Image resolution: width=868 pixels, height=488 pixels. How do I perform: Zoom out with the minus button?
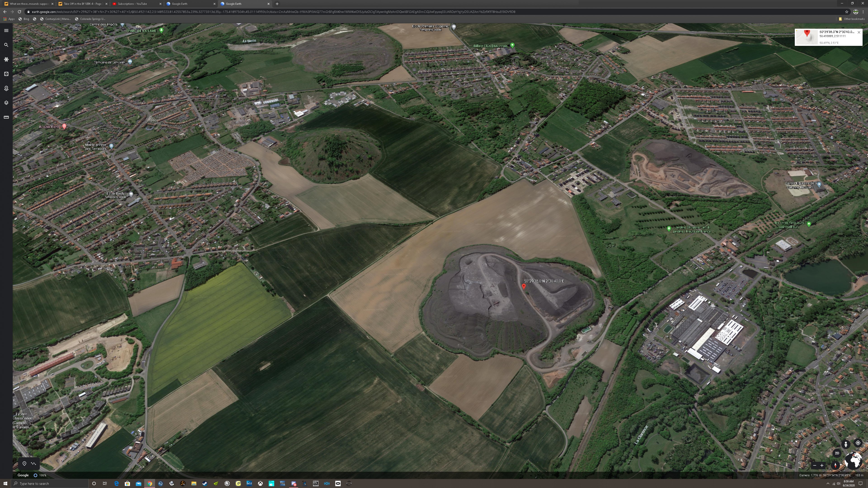(814, 465)
